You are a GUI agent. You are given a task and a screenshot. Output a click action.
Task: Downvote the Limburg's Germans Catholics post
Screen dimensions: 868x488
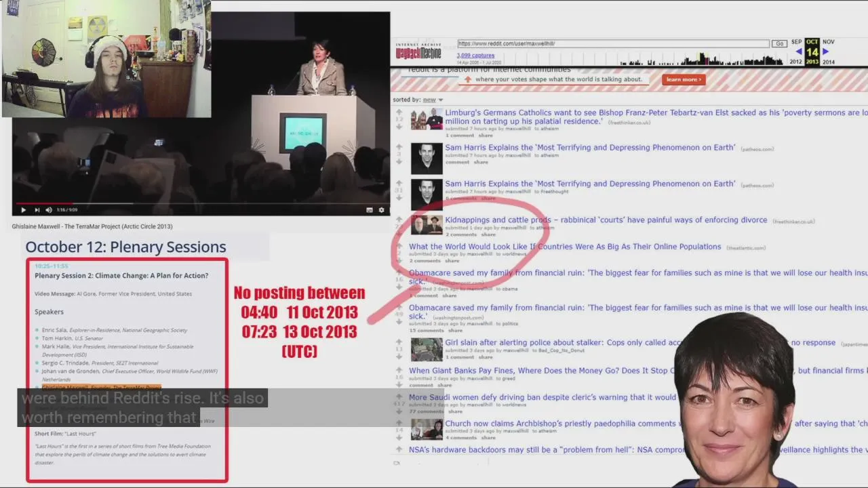point(399,127)
